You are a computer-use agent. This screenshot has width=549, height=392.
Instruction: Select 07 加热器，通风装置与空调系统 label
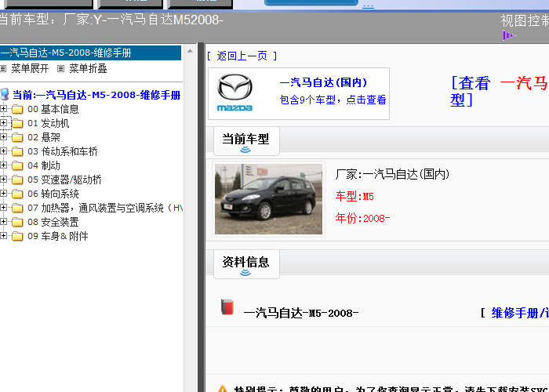click(105, 208)
